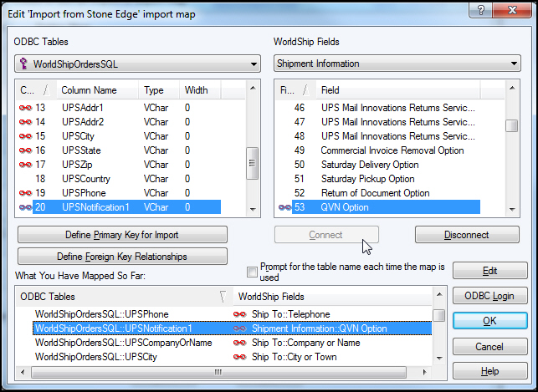Click scroll up arrow of ODBC columns list
Screen dimensions: 538x392
point(253,88)
